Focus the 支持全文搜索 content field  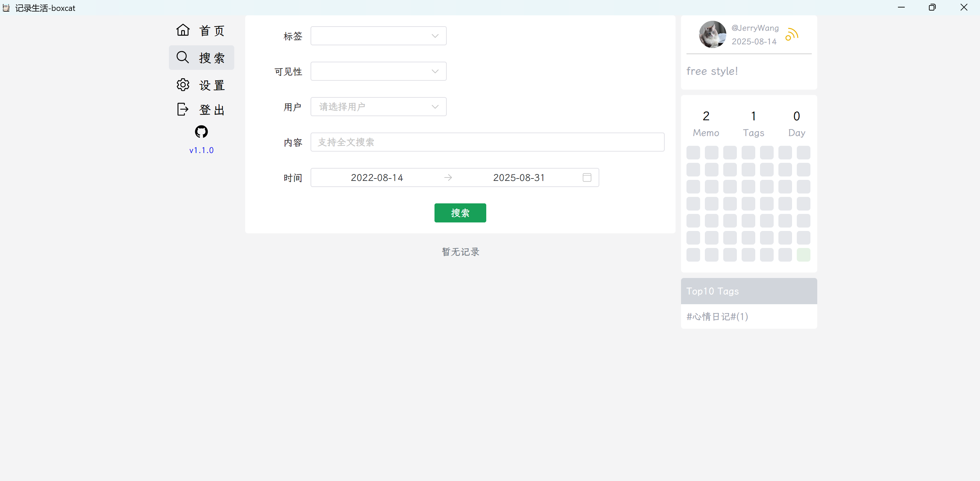(487, 142)
